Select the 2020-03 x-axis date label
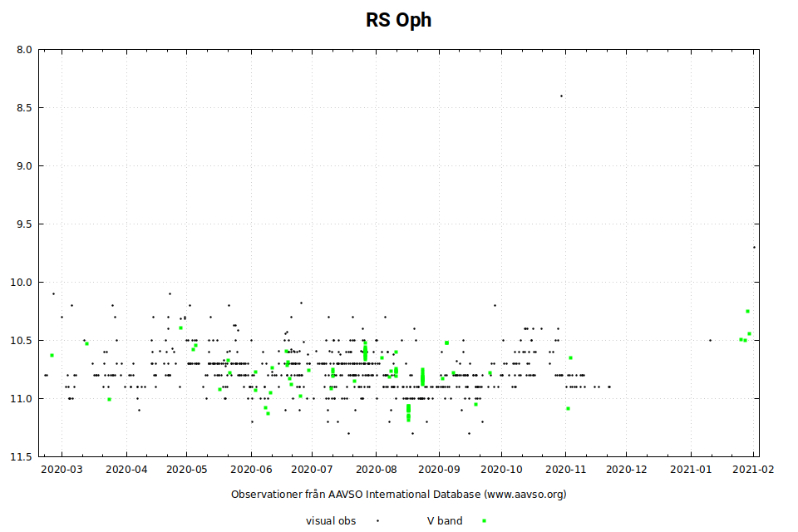798x532 pixels. [x=62, y=470]
